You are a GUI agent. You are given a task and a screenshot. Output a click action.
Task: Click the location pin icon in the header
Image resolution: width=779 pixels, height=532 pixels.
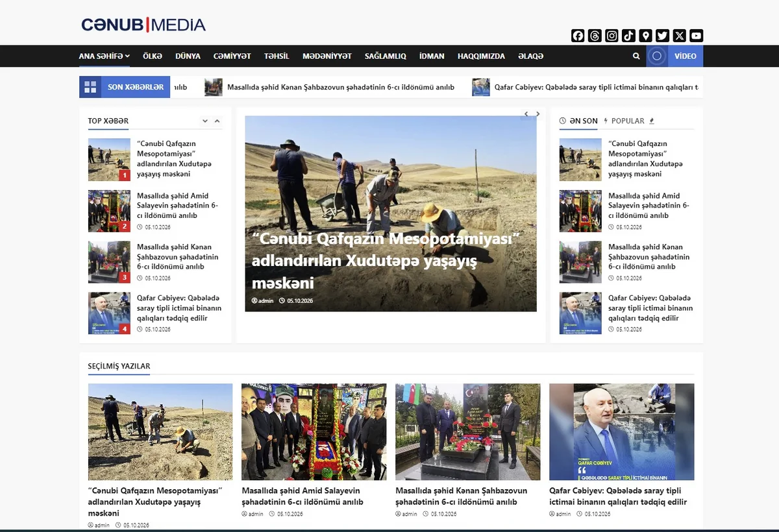click(645, 36)
